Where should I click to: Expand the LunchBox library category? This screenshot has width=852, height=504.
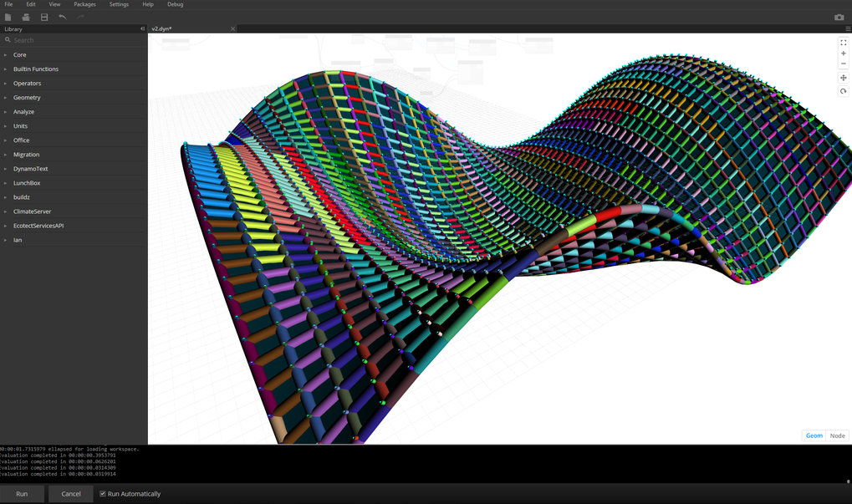(27, 183)
